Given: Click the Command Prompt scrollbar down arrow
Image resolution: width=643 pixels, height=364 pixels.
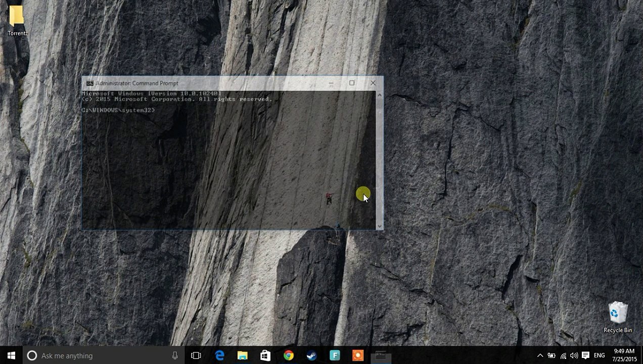Looking at the screenshot, I should click(x=379, y=226).
